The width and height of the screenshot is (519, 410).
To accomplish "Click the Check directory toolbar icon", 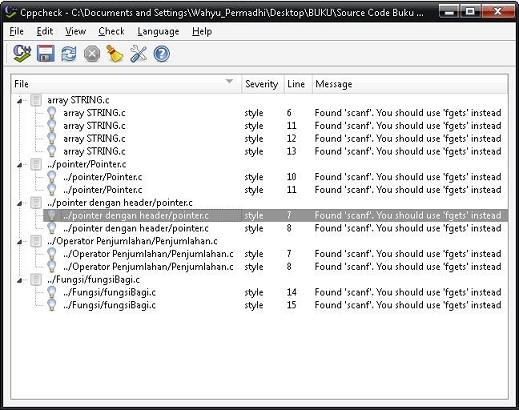I will [22, 54].
